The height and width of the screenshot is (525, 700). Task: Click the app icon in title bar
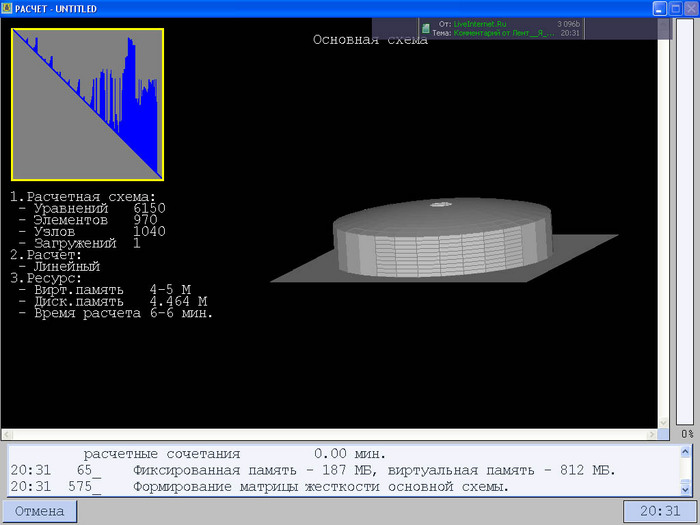tap(7, 8)
